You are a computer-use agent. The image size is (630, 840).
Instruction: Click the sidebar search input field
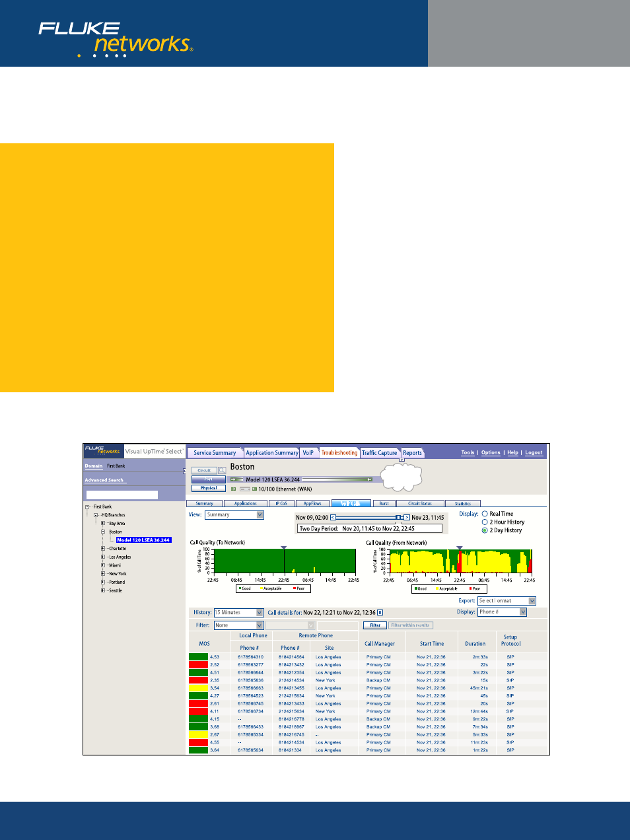(x=122, y=495)
